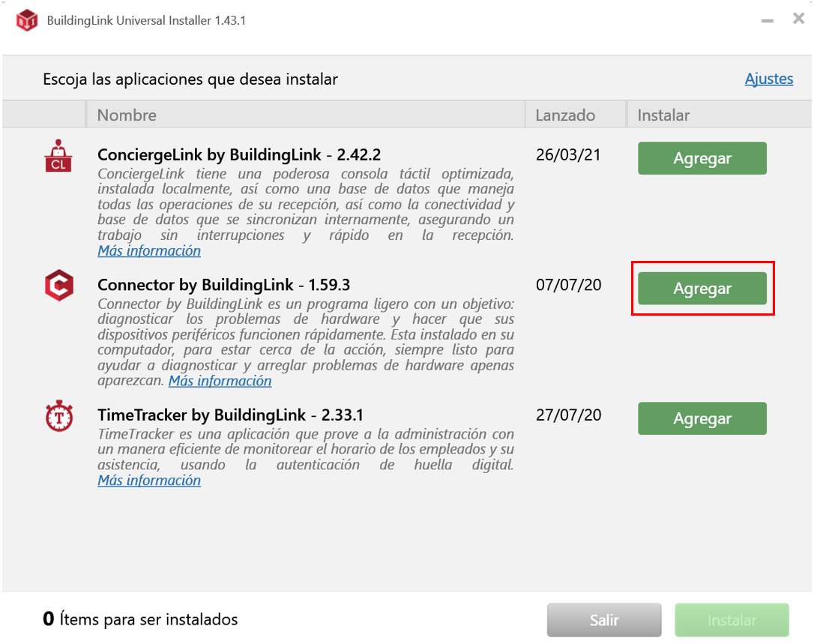This screenshot has width=814, height=644.
Task: Click the Lanzado column header
Action: coord(575,115)
